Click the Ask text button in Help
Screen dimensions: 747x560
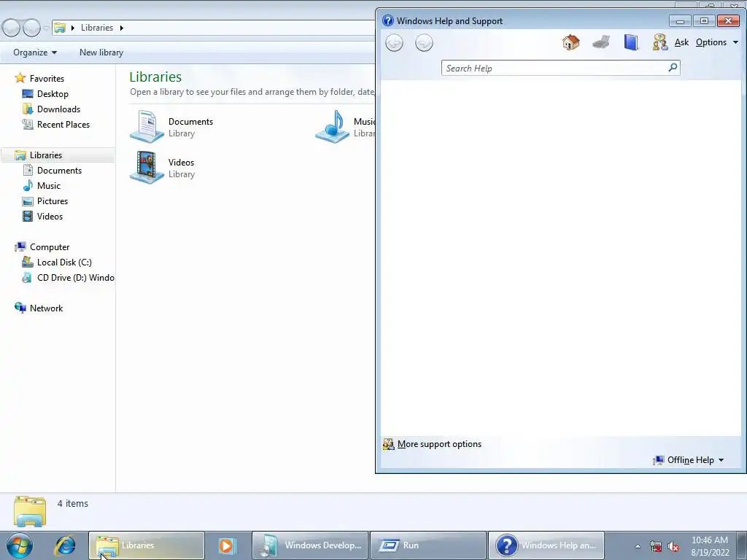[681, 42]
